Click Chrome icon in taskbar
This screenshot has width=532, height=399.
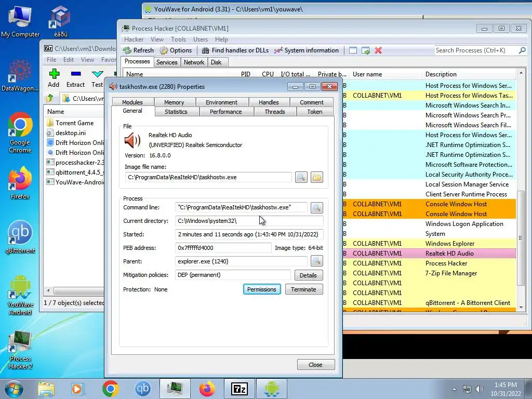[x=111, y=389]
